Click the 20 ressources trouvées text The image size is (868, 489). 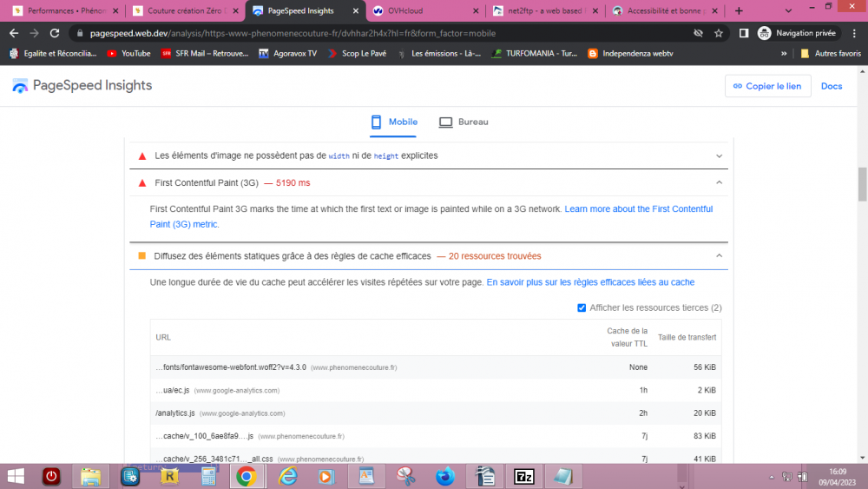(x=495, y=256)
